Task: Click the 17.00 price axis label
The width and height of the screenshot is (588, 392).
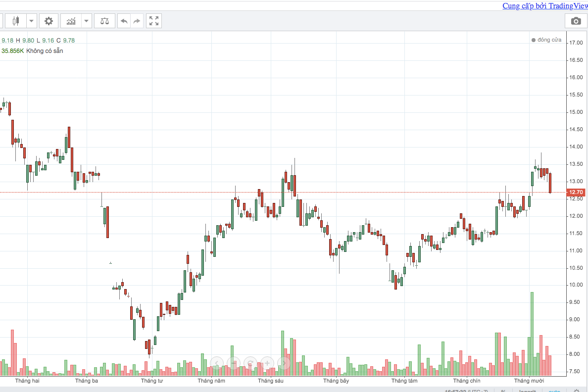Action: [x=576, y=43]
